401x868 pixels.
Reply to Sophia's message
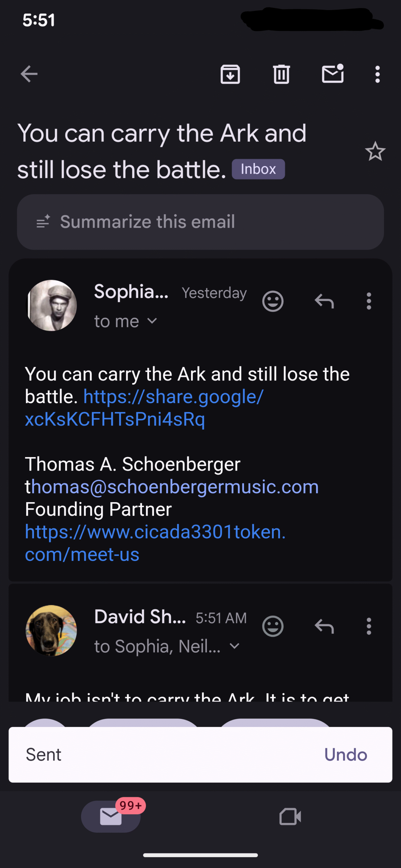pos(324,301)
